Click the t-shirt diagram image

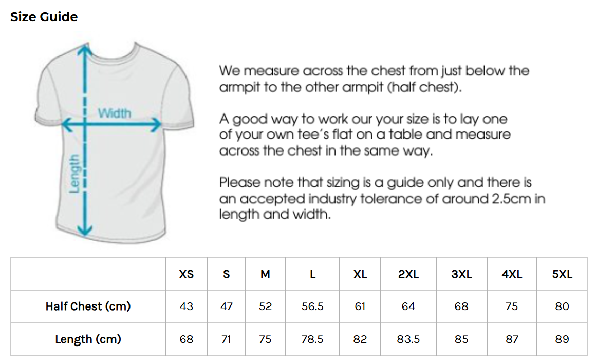[x=113, y=141]
